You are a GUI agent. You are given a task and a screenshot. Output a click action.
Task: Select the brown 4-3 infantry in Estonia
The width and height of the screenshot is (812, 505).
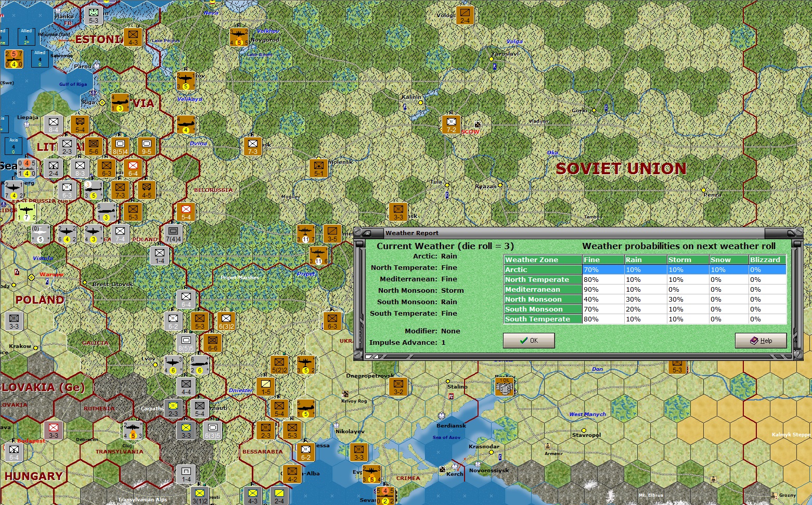pyautogui.click(x=133, y=37)
